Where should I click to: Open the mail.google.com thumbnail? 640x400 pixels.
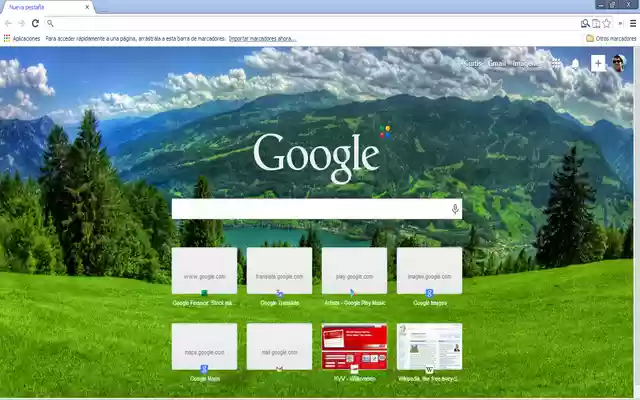pos(280,347)
